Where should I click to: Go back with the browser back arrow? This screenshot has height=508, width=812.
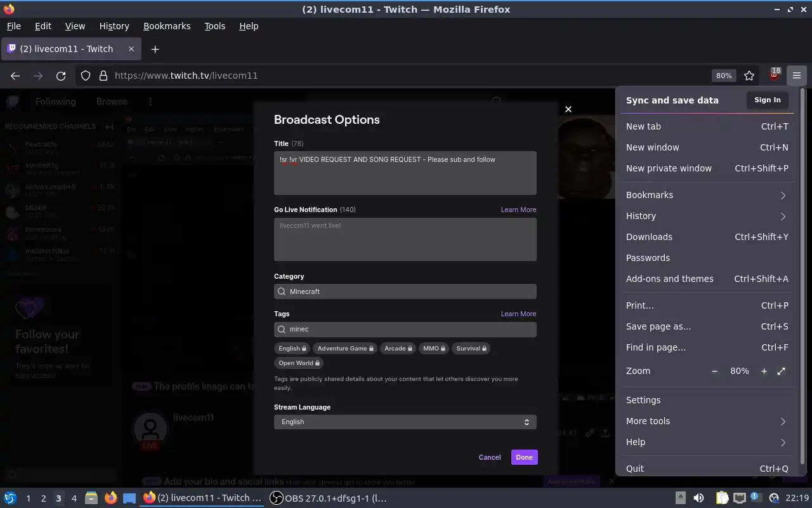pyautogui.click(x=15, y=76)
